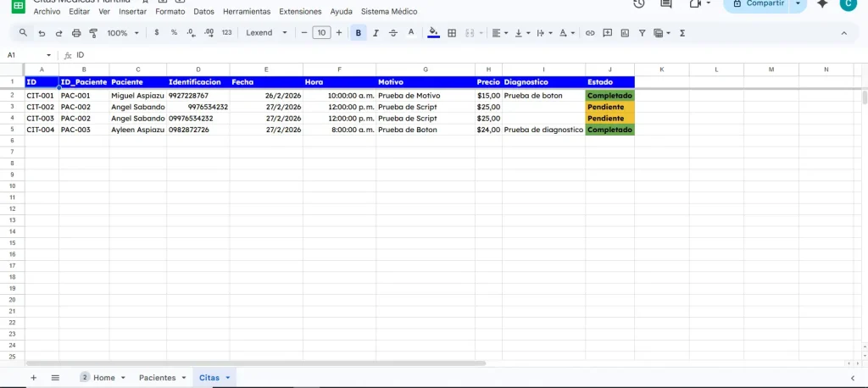
Task: Toggle italic formatting
Action: tap(376, 33)
